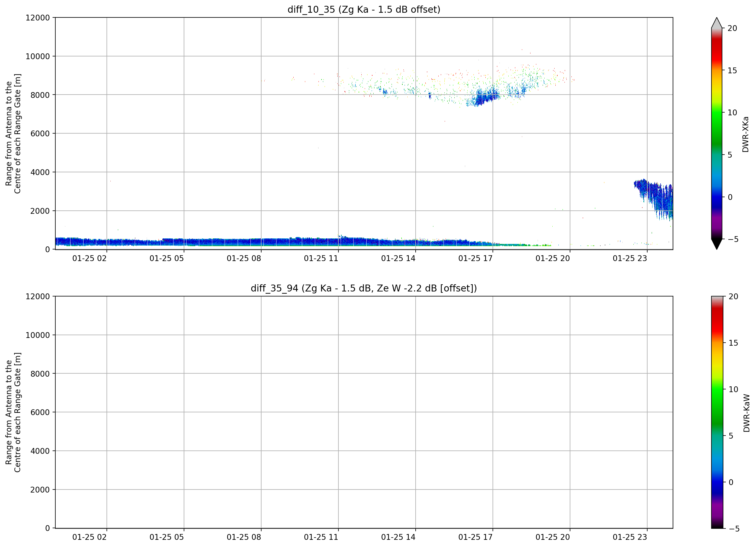This screenshot has height=547, width=756.
Task: Click tick value 5 on the DWR-XKa colorbar
Action: (x=730, y=155)
